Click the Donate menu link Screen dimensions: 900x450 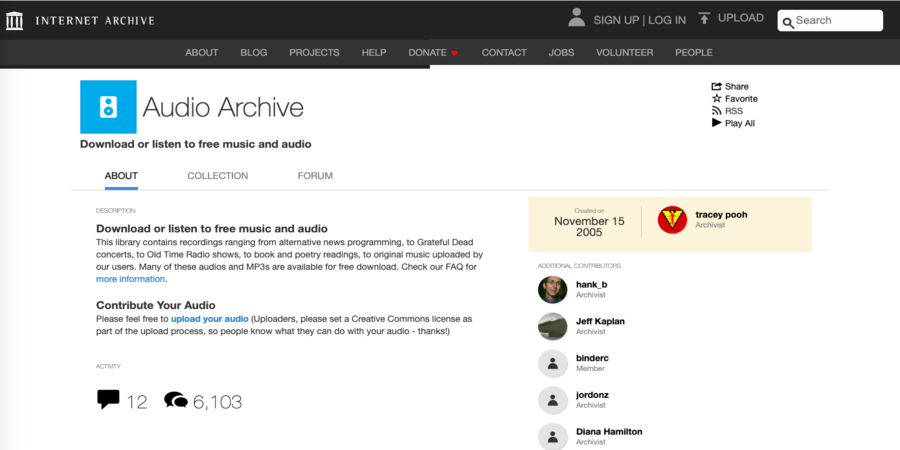(428, 53)
